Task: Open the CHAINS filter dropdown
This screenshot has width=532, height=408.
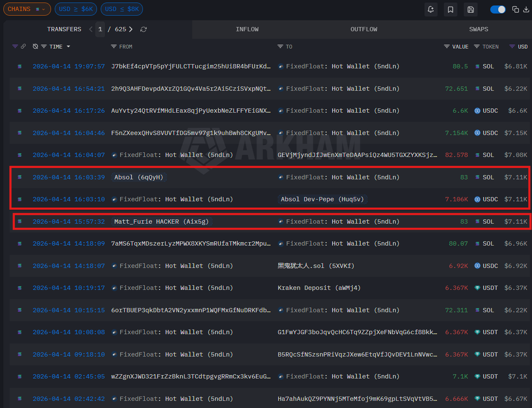Action: click(27, 9)
